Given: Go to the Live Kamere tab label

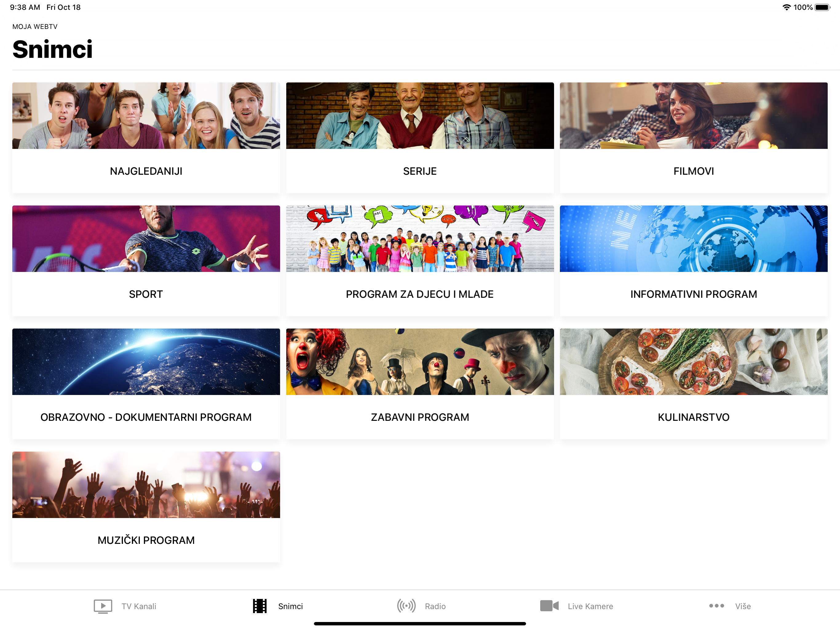Looking at the screenshot, I should pyautogui.click(x=591, y=606).
